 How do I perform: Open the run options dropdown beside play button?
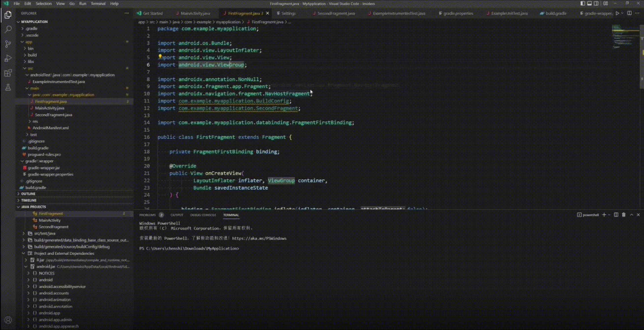[x=622, y=13]
